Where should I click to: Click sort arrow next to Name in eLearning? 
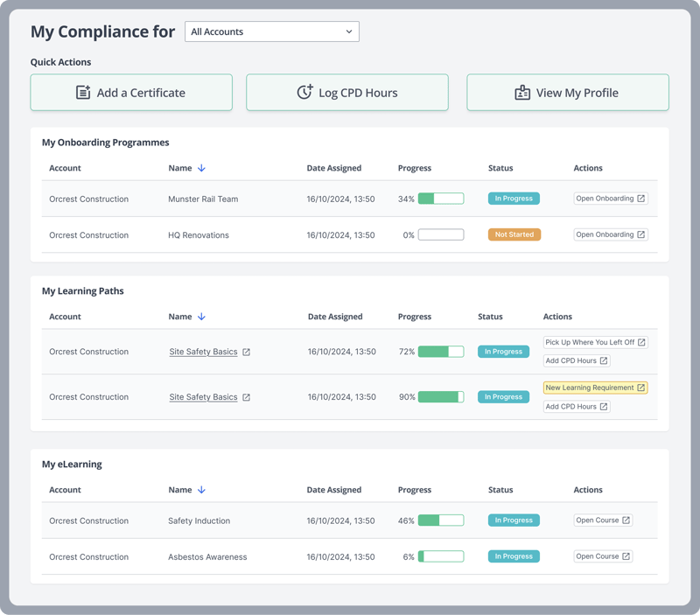[201, 490]
